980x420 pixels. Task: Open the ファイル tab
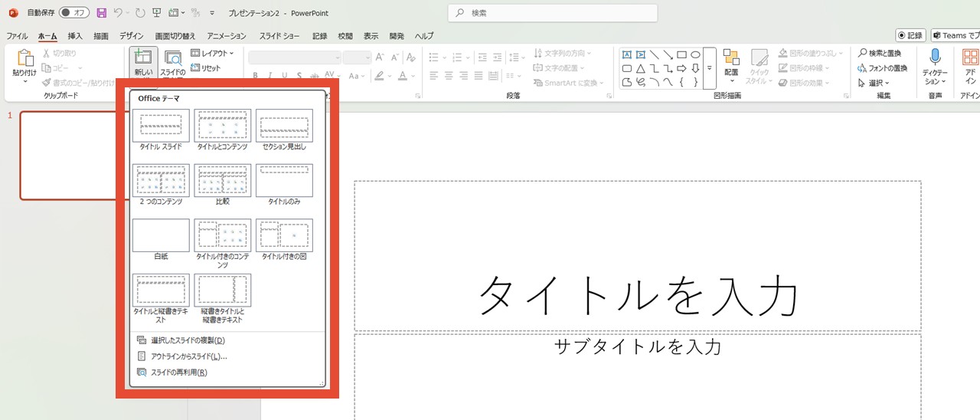tap(17, 36)
